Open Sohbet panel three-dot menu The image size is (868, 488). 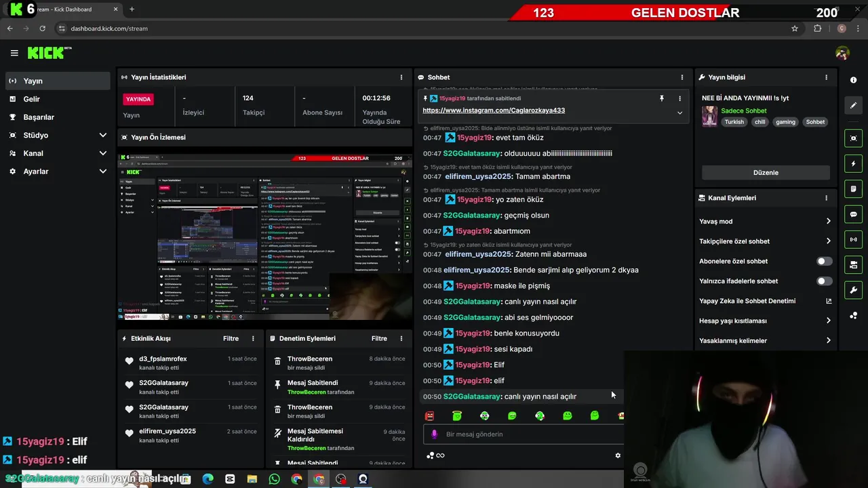682,77
